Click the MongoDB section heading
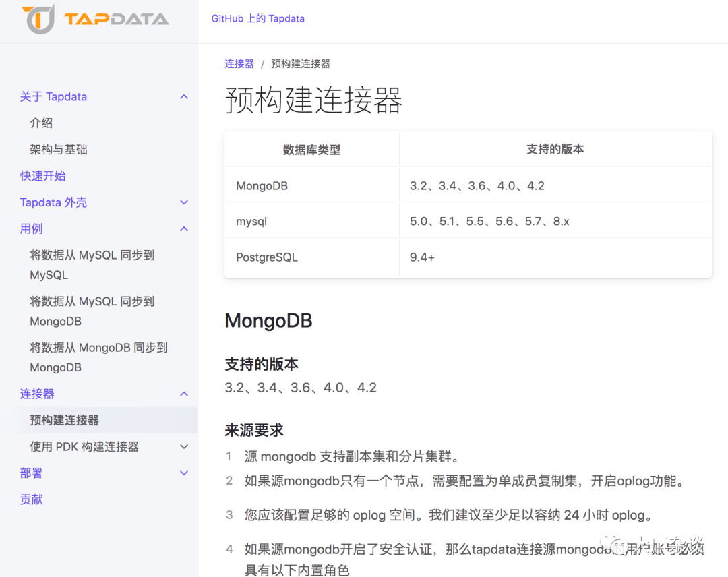This screenshot has width=728, height=577. pyautogui.click(x=268, y=321)
